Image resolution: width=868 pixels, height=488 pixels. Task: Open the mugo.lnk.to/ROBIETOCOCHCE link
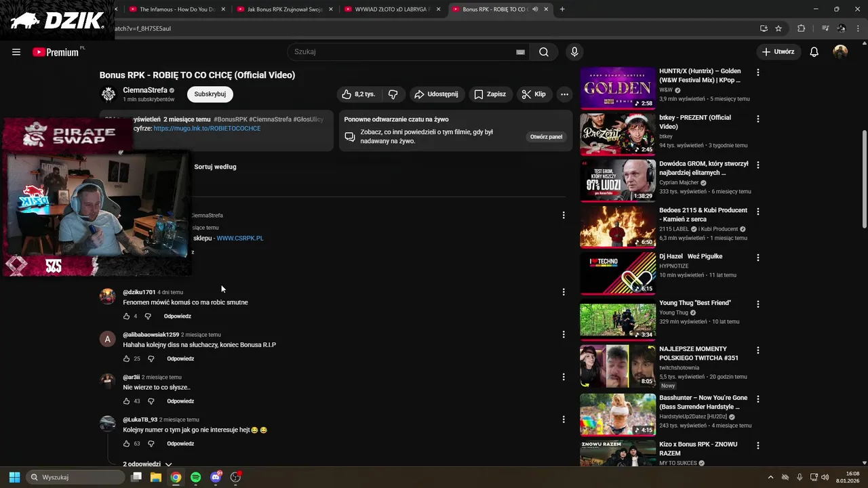(207, 128)
